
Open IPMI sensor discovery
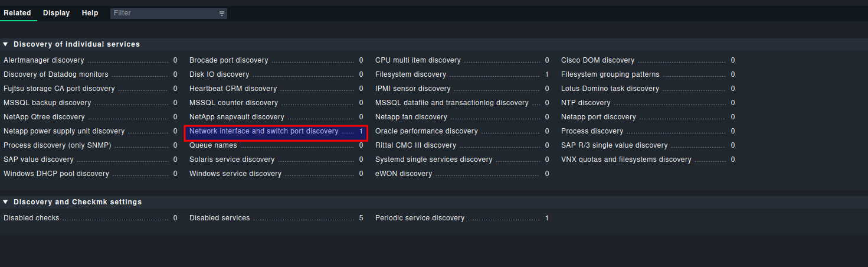[412, 89]
